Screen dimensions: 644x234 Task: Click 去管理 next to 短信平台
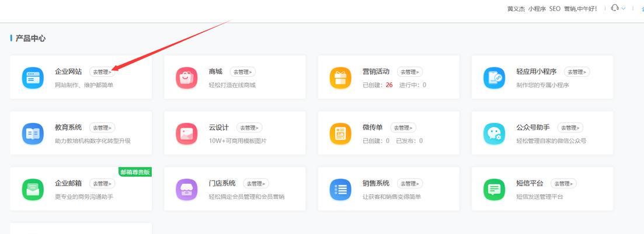[x=563, y=184]
